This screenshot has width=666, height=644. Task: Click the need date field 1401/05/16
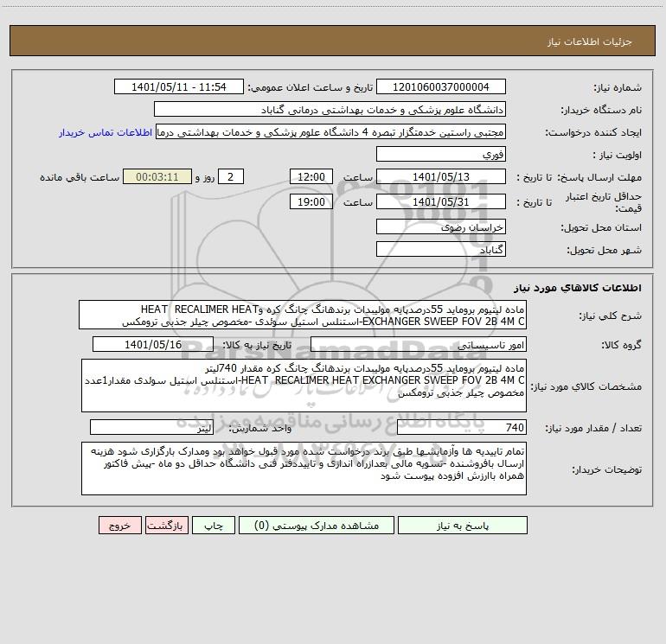(x=153, y=344)
